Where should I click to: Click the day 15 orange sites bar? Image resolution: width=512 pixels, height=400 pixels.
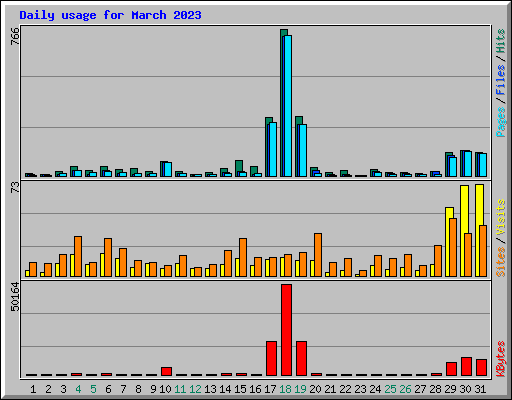coord(243,257)
